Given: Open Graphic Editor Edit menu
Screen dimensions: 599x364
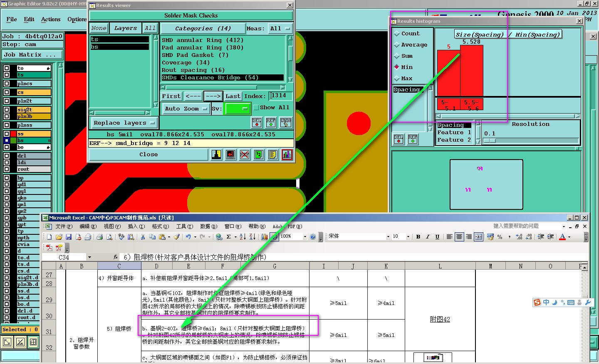Looking at the screenshot, I should pos(29,20).
